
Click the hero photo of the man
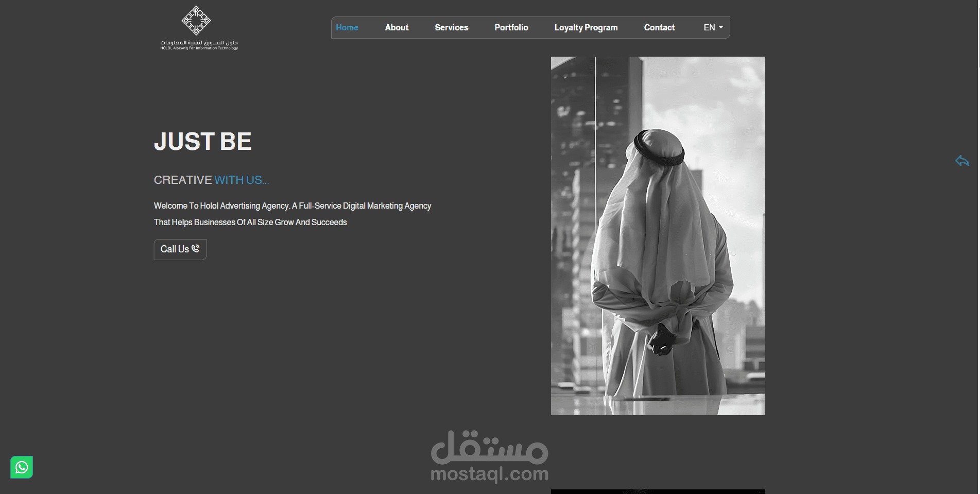click(x=658, y=236)
